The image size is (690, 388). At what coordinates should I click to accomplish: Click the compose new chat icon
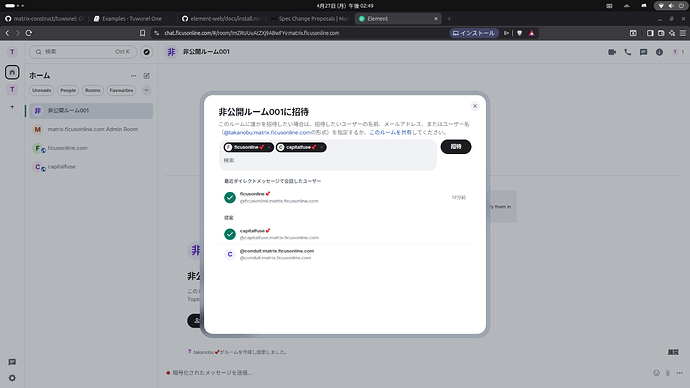pos(147,76)
